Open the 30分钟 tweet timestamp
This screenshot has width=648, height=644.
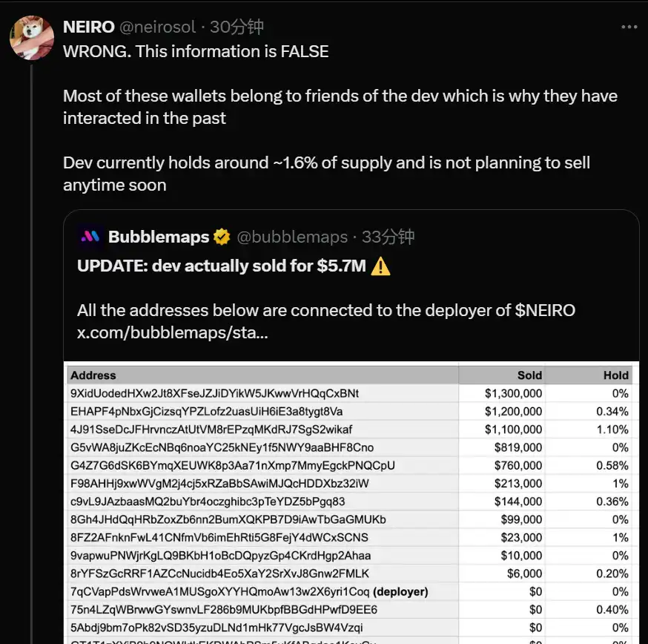[x=237, y=27]
